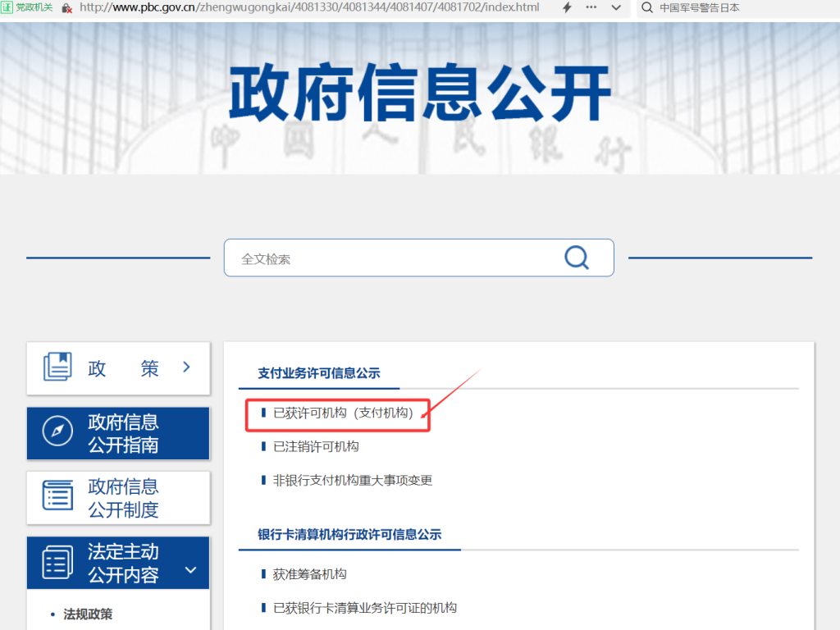This screenshot has height=630, width=840.
Task: Expand the address bar dropdown chevron
Action: [x=616, y=7]
